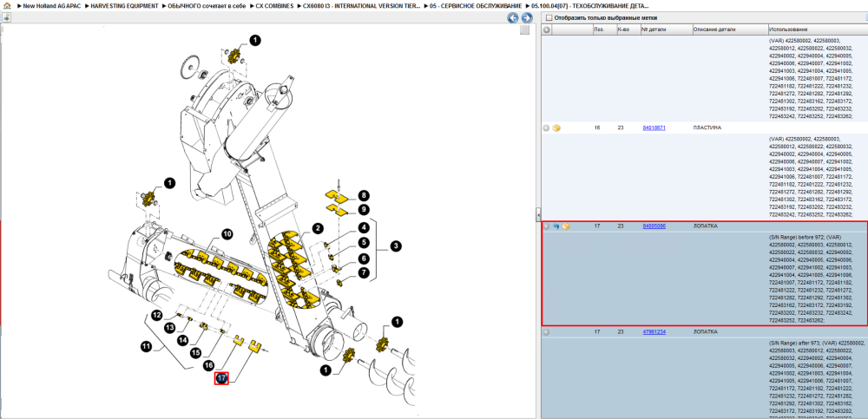
Task: Go to next diagram with right arrow
Action: click(527, 18)
